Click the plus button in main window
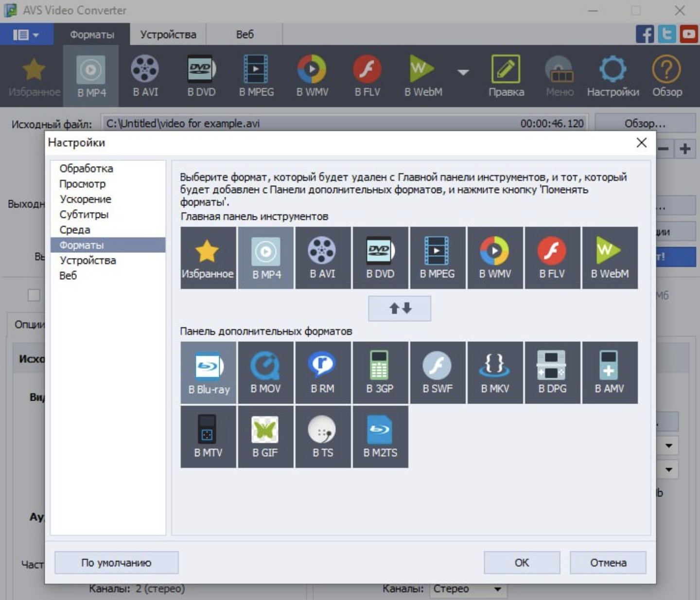Screen dimensions: 700x600 (685, 149)
